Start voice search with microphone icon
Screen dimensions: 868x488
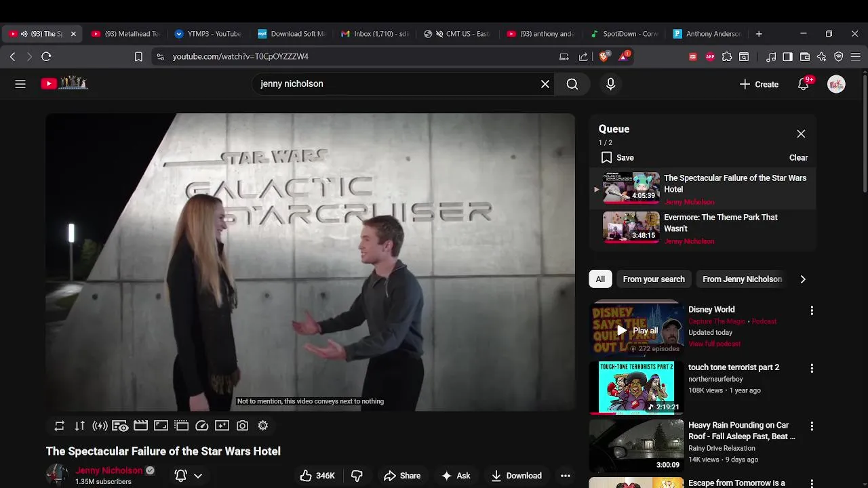pyautogui.click(x=610, y=84)
